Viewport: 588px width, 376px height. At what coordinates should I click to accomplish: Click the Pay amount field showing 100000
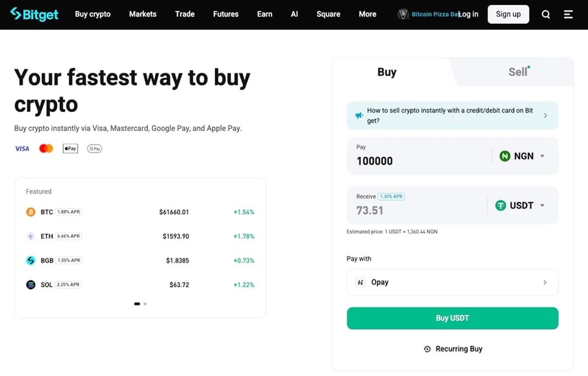coord(419,156)
